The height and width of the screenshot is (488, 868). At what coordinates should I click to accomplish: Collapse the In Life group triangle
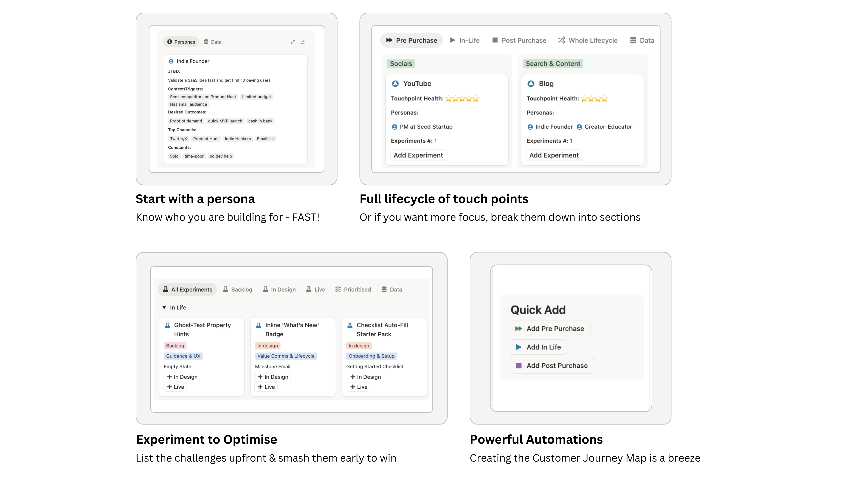(x=164, y=307)
